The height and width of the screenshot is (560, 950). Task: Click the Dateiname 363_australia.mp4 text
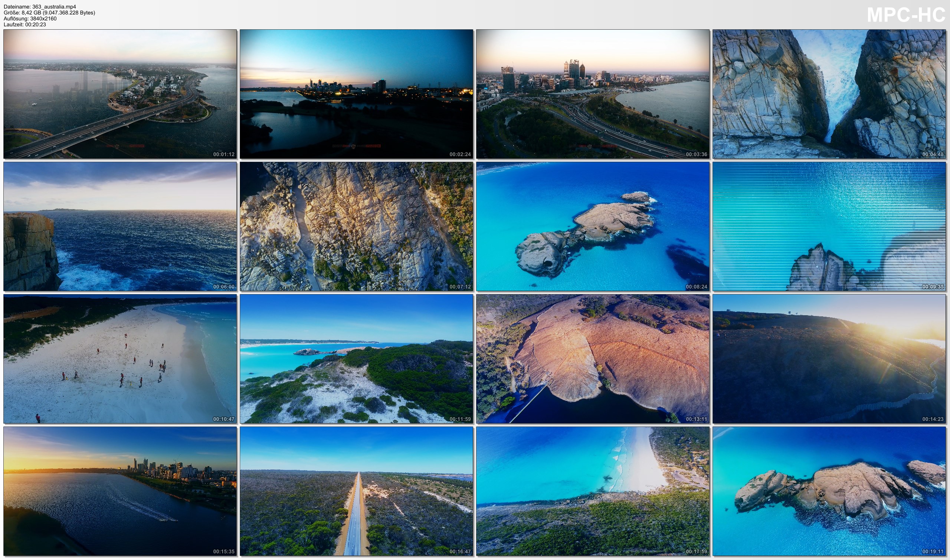[40, 7]
